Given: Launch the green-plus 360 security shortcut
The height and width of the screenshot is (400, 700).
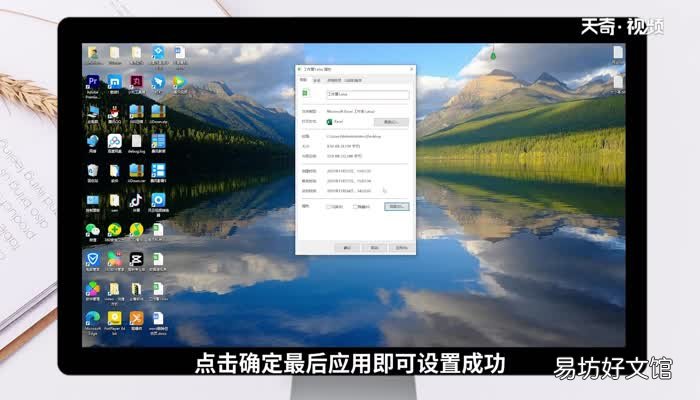Looking at the screenshot, I should tap(114, 232).
